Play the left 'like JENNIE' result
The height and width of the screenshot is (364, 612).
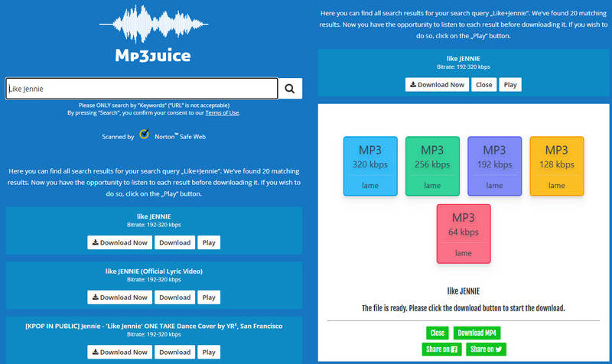pos(209,242)
